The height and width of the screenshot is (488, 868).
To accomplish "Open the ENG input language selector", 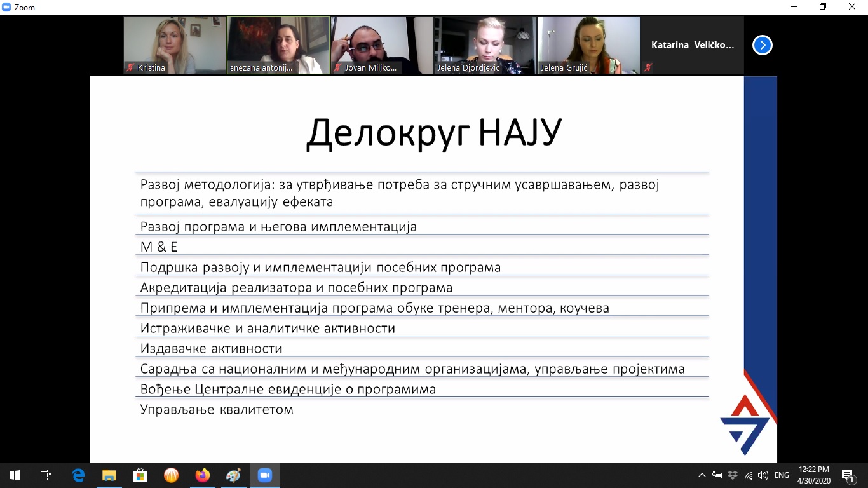I will pos(782,475).
